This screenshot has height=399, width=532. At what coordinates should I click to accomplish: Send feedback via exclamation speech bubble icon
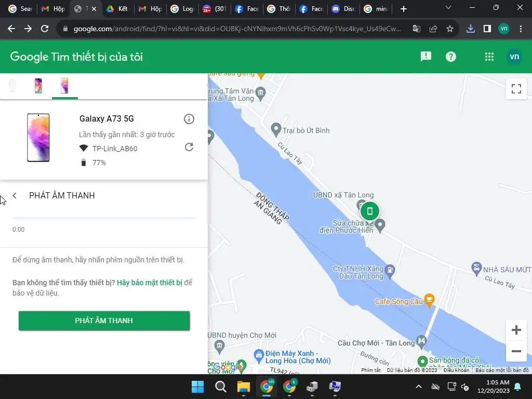[x=426, y=56]
